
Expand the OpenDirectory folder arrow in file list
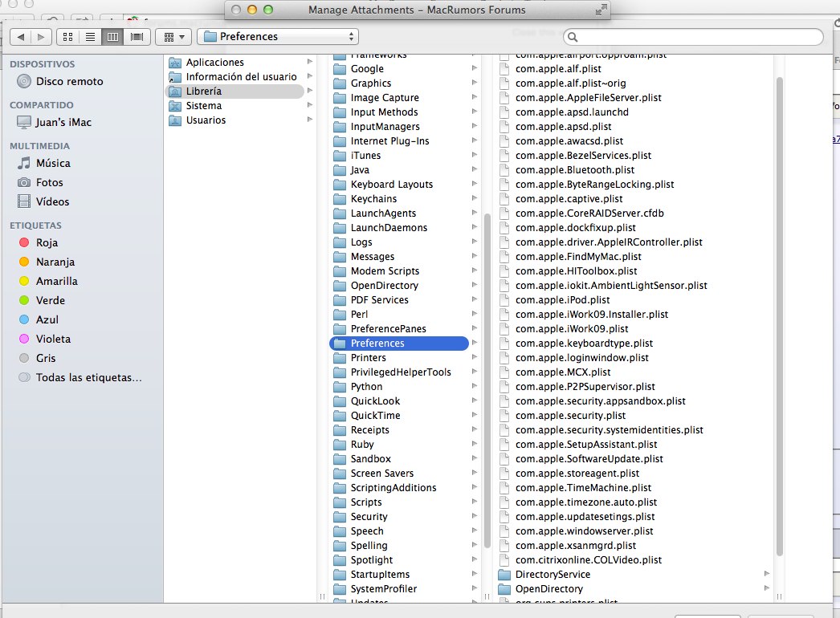(x=767, y=588)
